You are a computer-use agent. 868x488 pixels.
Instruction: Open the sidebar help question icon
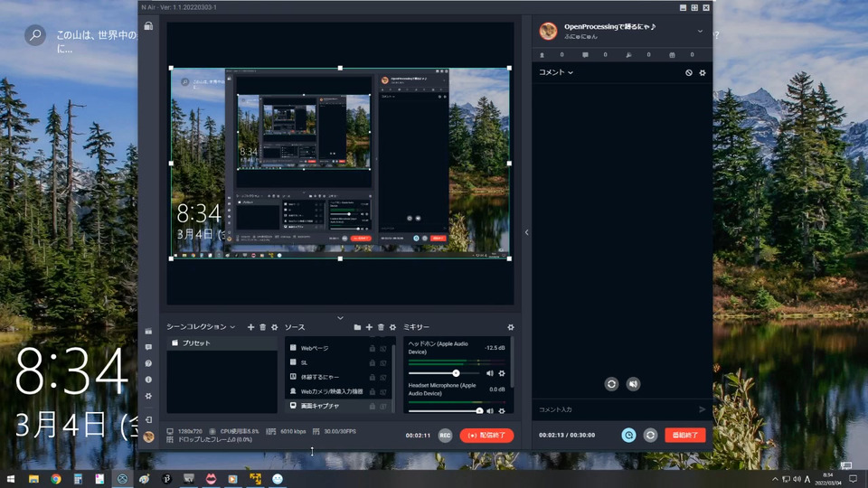(x=148, y=363)
